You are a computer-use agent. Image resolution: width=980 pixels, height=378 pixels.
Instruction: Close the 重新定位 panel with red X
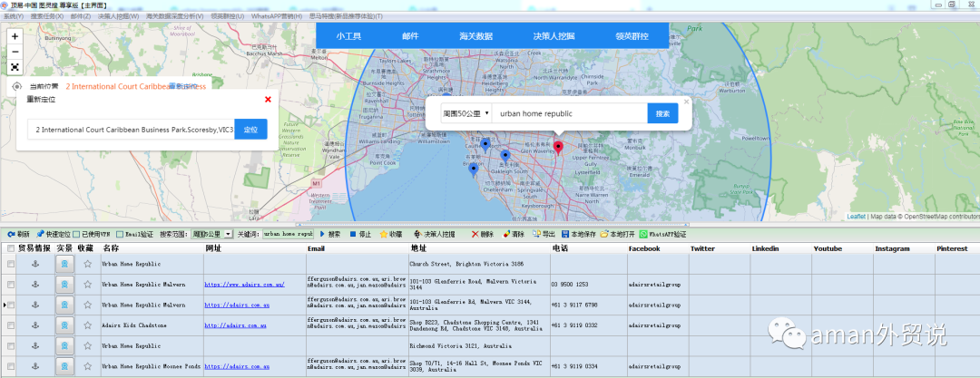coord(268,100)
